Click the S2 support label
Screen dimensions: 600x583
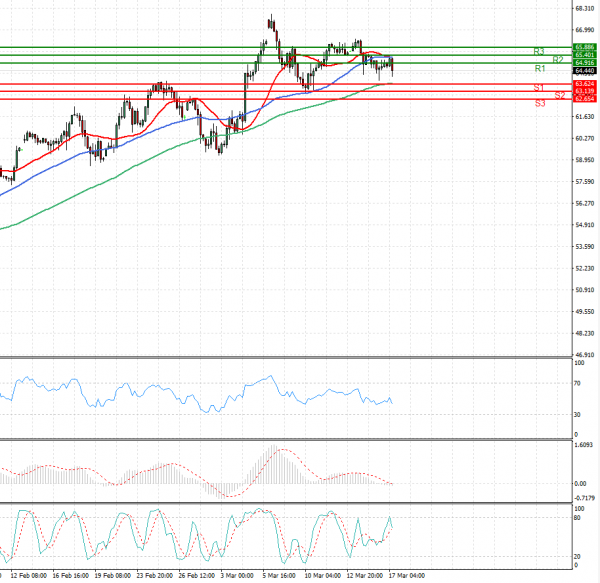click(560, 96)
